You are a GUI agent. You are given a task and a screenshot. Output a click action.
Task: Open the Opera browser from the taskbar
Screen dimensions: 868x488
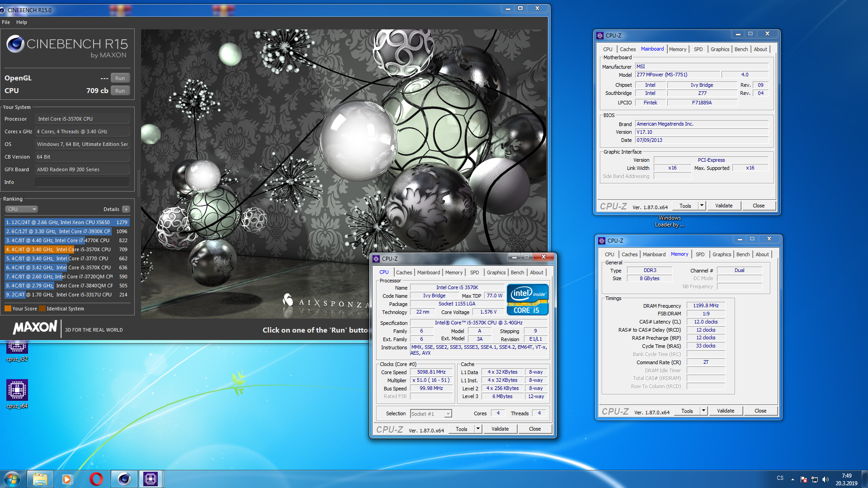[x=96, y=479]
